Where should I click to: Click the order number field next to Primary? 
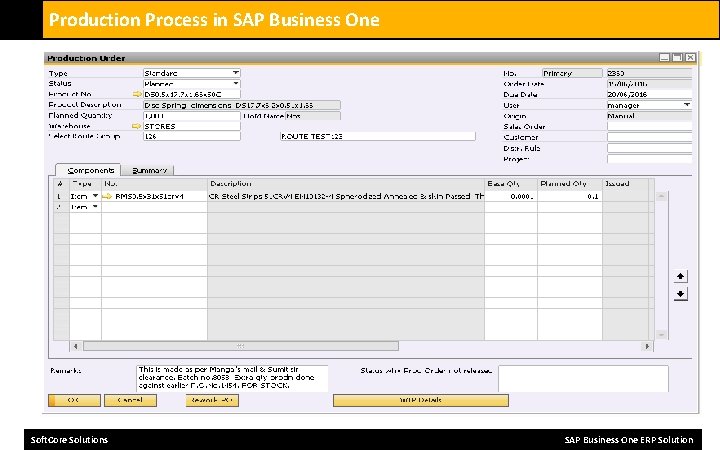pos(649,73)
